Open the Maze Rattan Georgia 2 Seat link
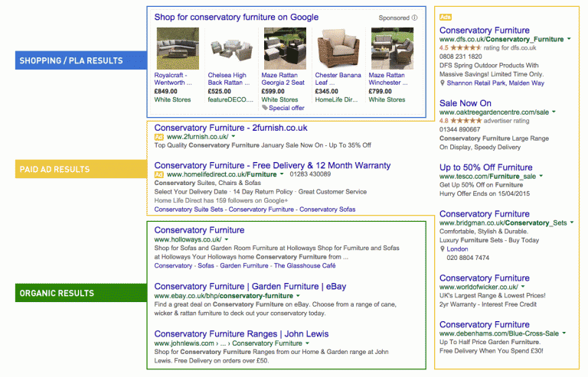The width and height of the screenshot is (588, 377). click(283, 79)
